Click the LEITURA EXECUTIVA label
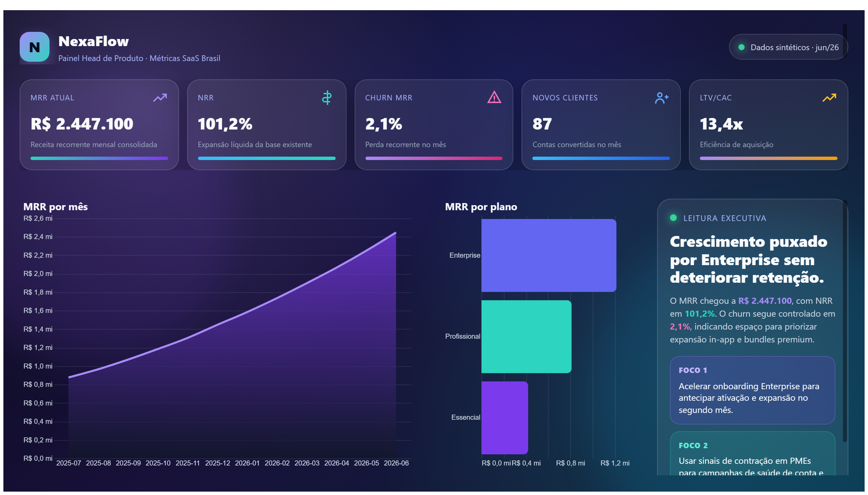This screenshot has height=495, width=868. [x=725, y=218]
